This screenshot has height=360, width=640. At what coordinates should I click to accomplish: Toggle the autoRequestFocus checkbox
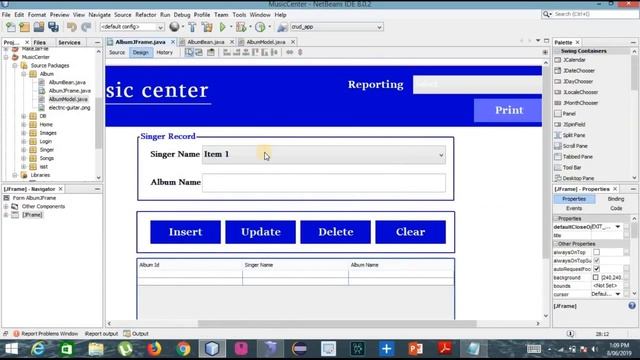[x=596, y=269]
